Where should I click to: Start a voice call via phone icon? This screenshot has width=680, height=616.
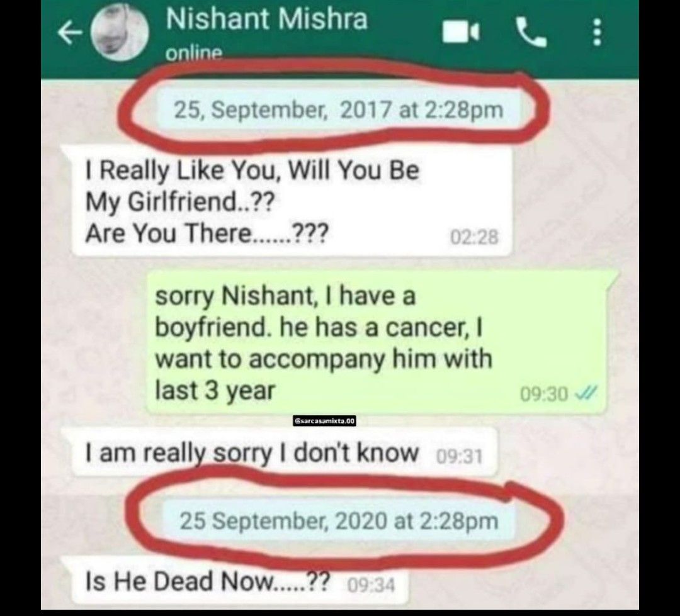[x=531, y=32]
